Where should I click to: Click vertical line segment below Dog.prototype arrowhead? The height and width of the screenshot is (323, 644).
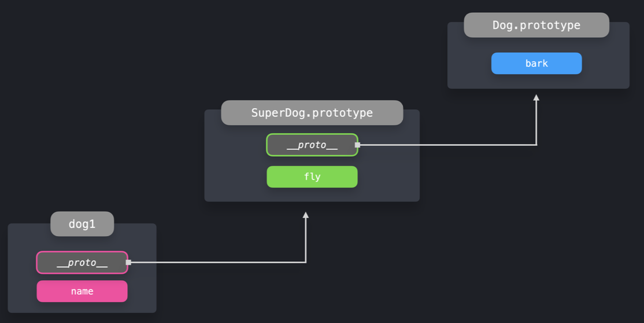pyautogui.click(x=536, y=123)
